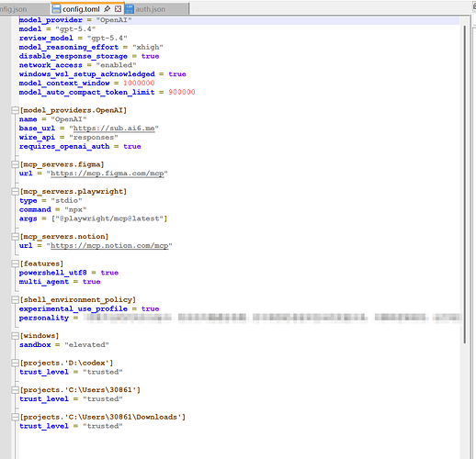Close the config.toml tab with red X
The width and height of the screenshot is (476, 459).
click(x=118, y=9)
